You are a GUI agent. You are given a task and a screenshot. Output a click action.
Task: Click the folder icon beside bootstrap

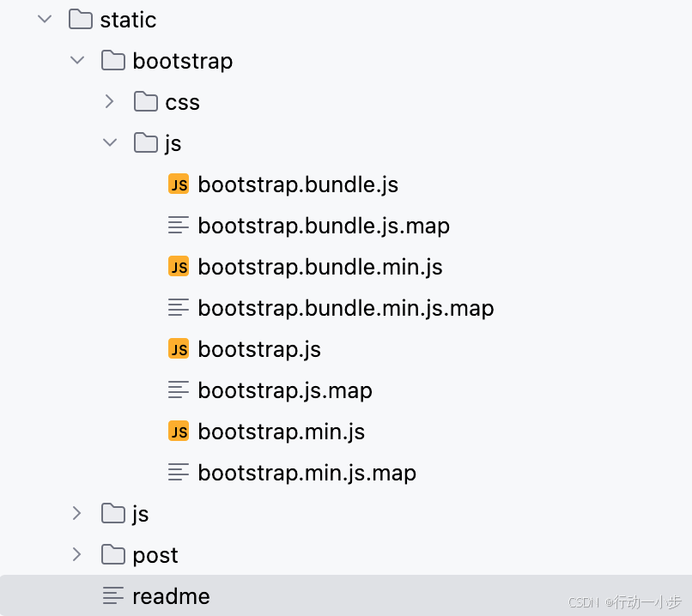[112, 60]
